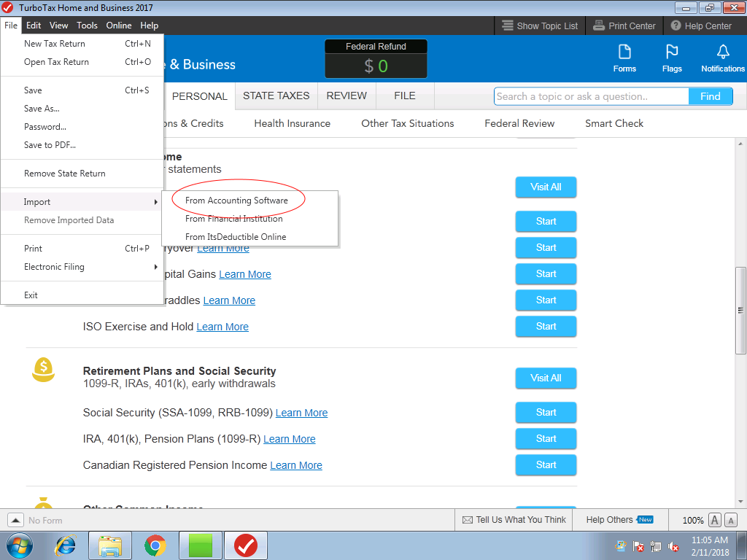This screenshot has width=747, height=560.
Task: Start ISO Exercise and Hold
Action: click(x=546, y=326)
